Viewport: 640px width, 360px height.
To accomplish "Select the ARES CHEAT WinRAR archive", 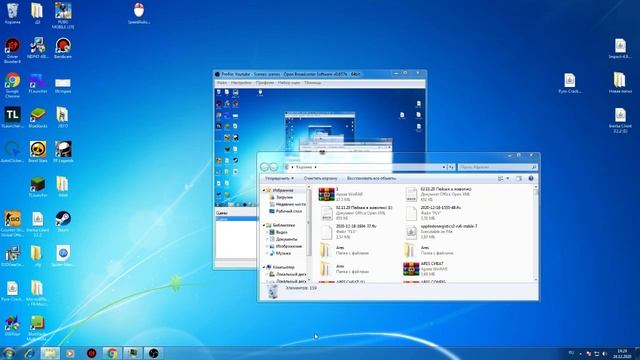I will click(x=426, y=269).
